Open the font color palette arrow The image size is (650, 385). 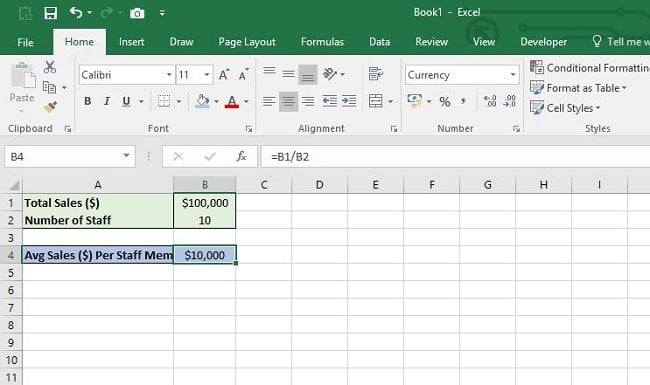coord(246,102)
